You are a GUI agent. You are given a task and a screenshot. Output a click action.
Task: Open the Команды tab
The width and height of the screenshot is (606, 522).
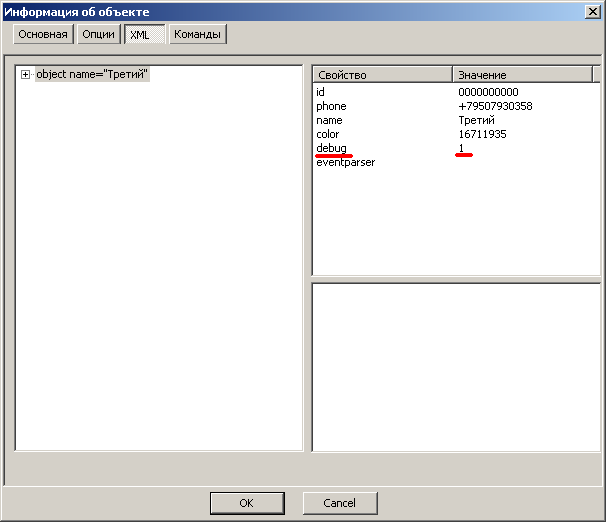[197, 34]
